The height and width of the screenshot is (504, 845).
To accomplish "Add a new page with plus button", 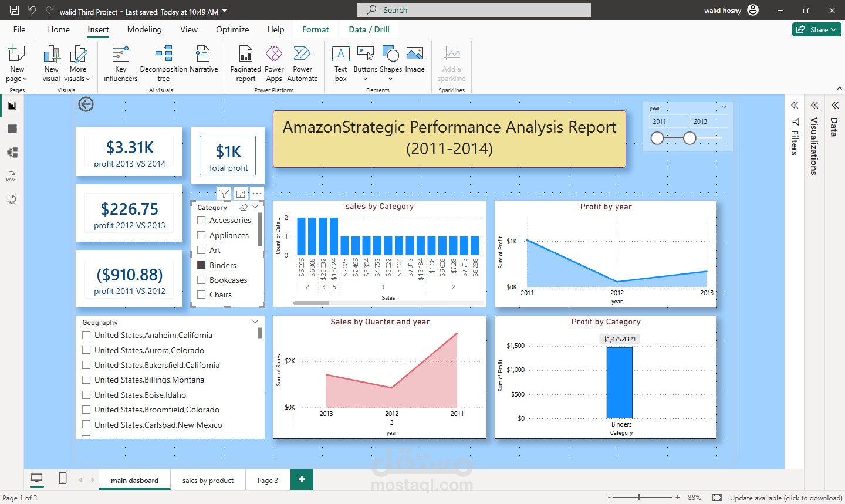I will (x=302, y=479).
